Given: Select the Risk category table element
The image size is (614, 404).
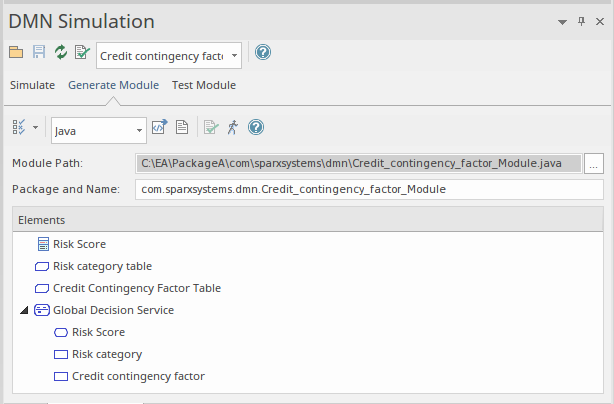Looking at the screenshot, I should (102, 266).
